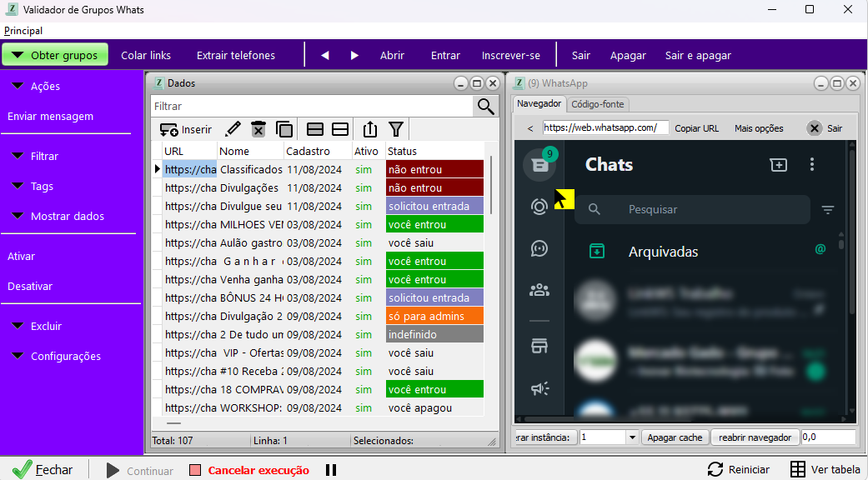
Task: Click the Filtrar text field in Dados
Action: click(312, 106)
